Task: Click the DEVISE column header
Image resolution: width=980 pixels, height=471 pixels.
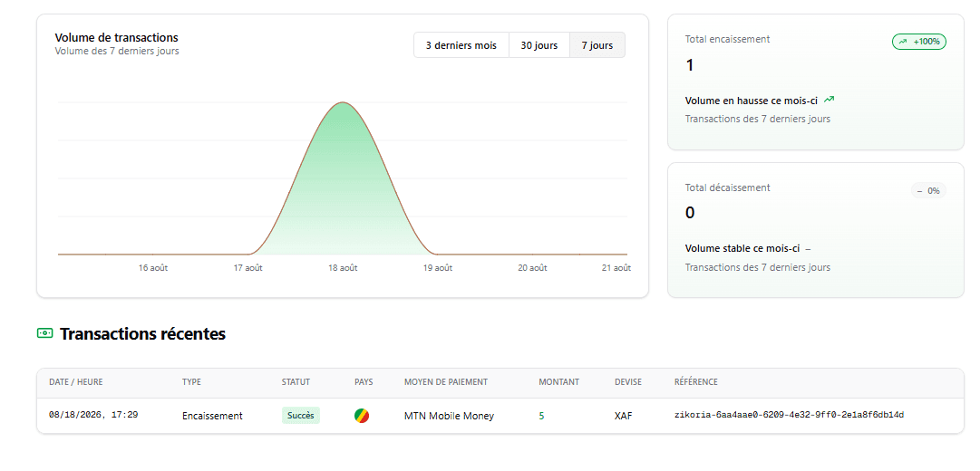Action: [x=628, y=381]
